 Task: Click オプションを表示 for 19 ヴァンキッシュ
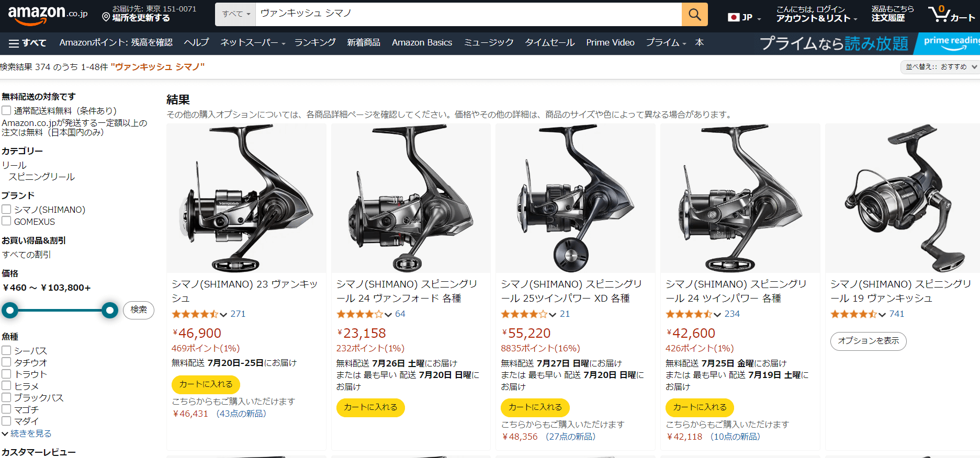click(x=868, y=341)
